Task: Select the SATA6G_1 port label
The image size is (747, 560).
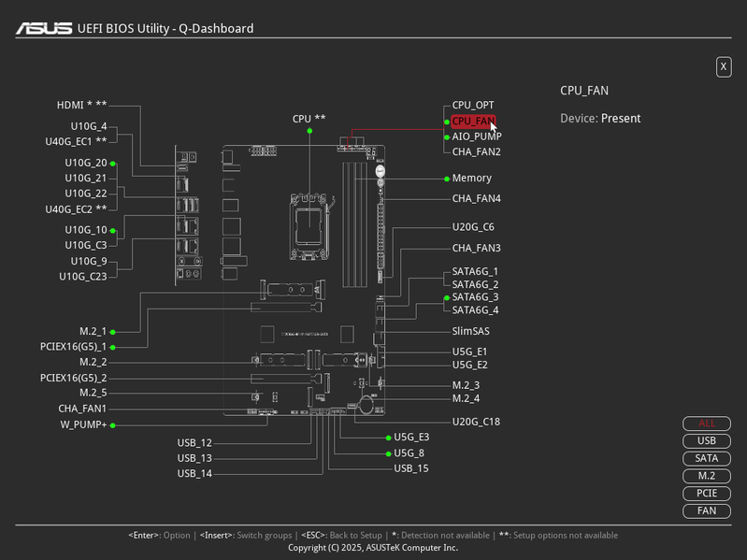Action: point(475,271)
